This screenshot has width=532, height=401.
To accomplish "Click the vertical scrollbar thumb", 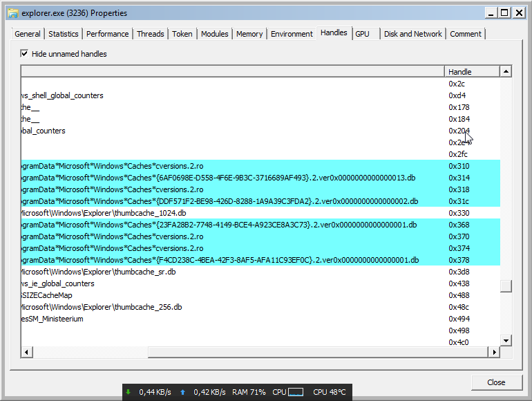I will point(506,286).
